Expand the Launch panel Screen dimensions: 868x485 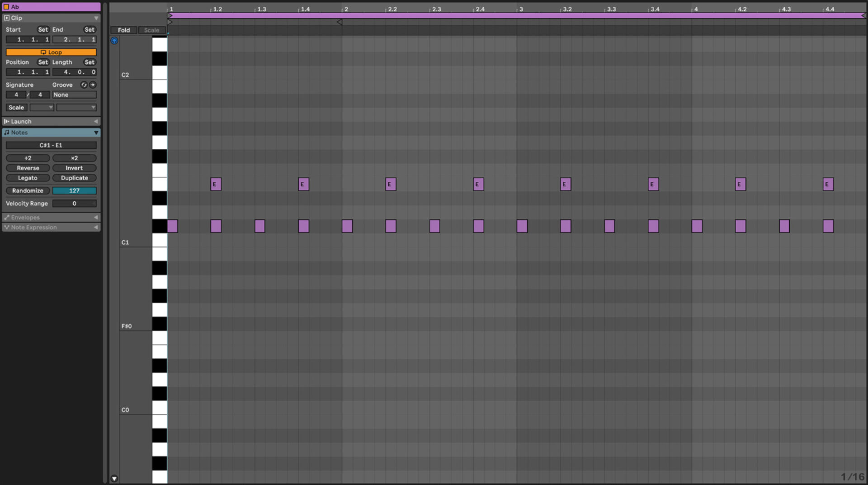[x=96, y=121]
